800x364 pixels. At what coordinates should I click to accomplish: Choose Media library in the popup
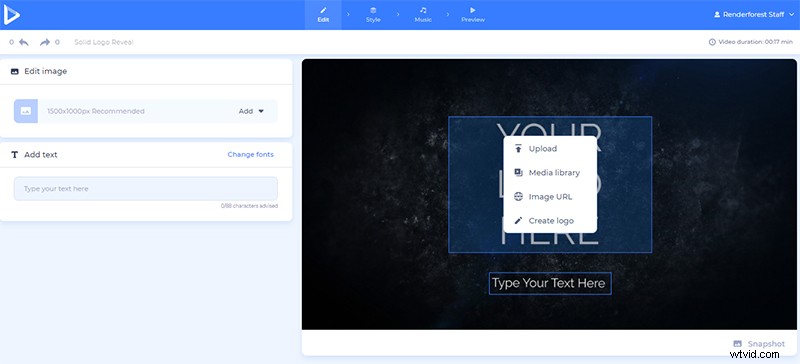tap(550, 173)
